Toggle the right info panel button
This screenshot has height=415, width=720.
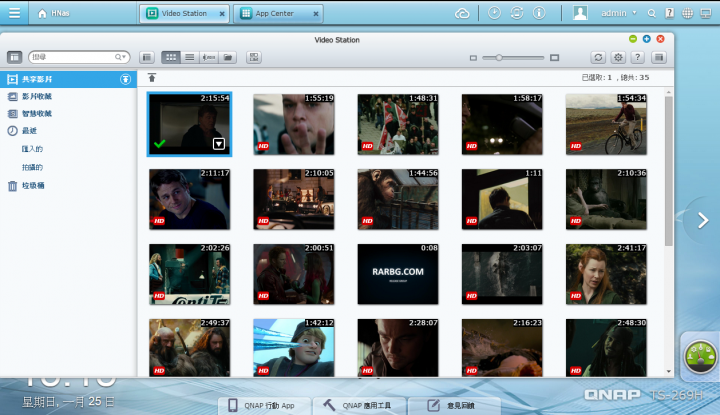tap(659, 57)
